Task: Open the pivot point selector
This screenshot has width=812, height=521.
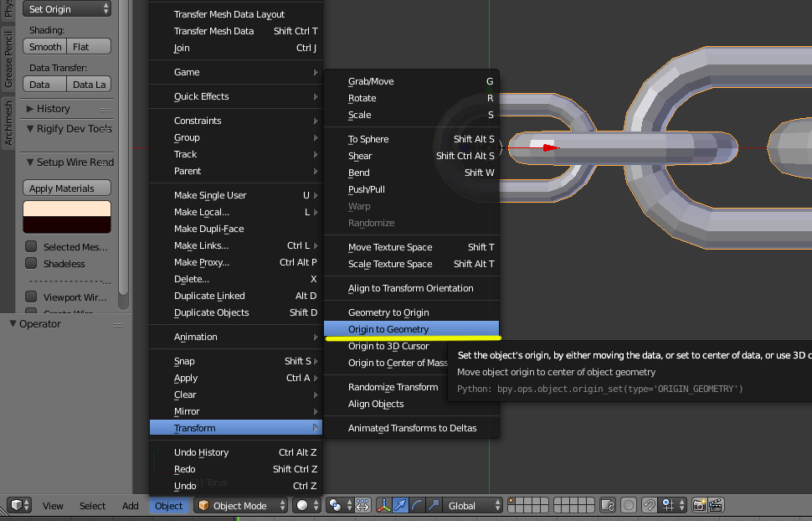Action: (x=340, y=505)
